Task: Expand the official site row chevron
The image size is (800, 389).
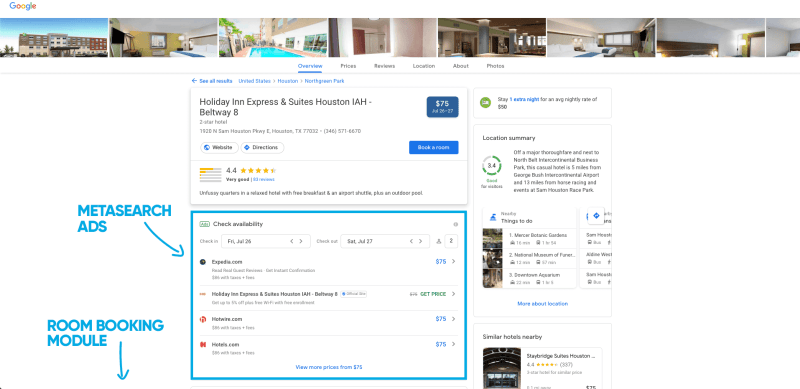Action: [x=454, y=294]
